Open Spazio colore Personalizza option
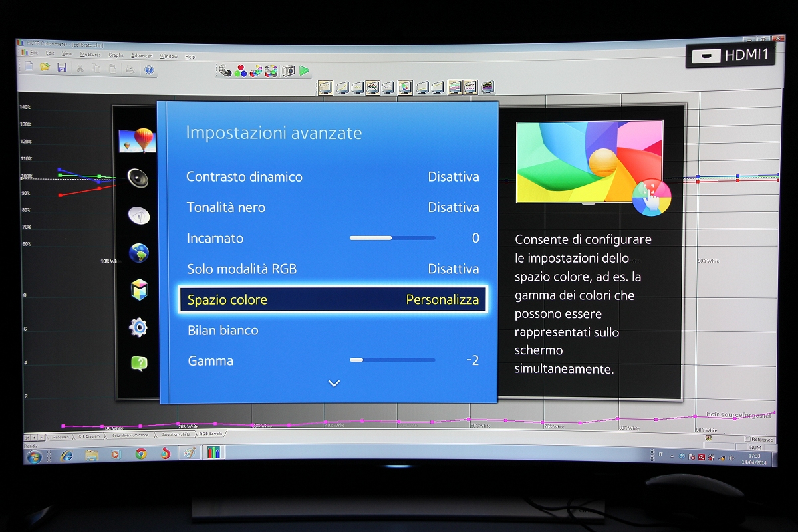This screenshot has height=532, width=798. (x=332, y=300)
